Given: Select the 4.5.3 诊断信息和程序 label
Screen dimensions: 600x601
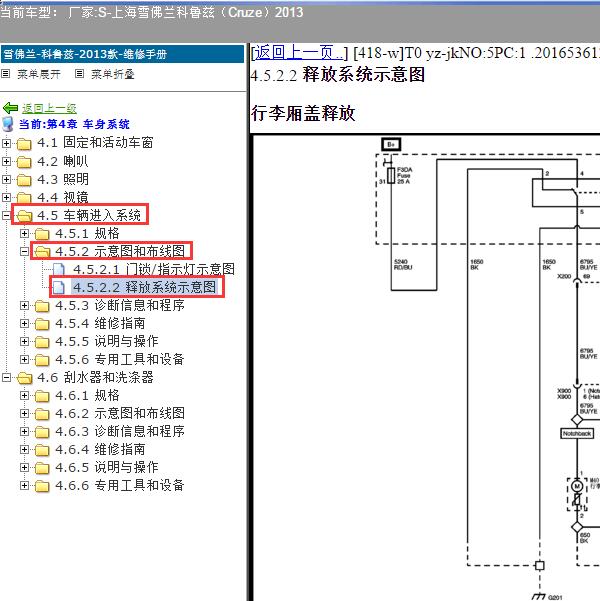Looking at the screenshot, I should (120, 305).
